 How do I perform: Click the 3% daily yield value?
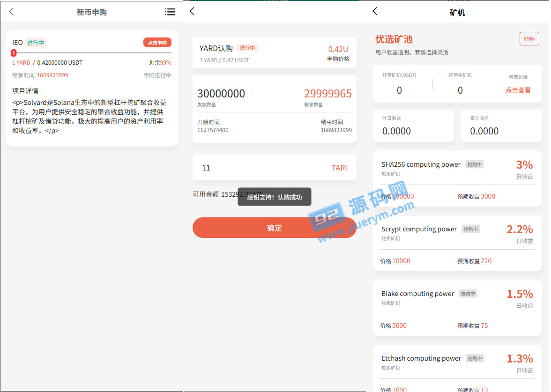[x=524, y=164]
